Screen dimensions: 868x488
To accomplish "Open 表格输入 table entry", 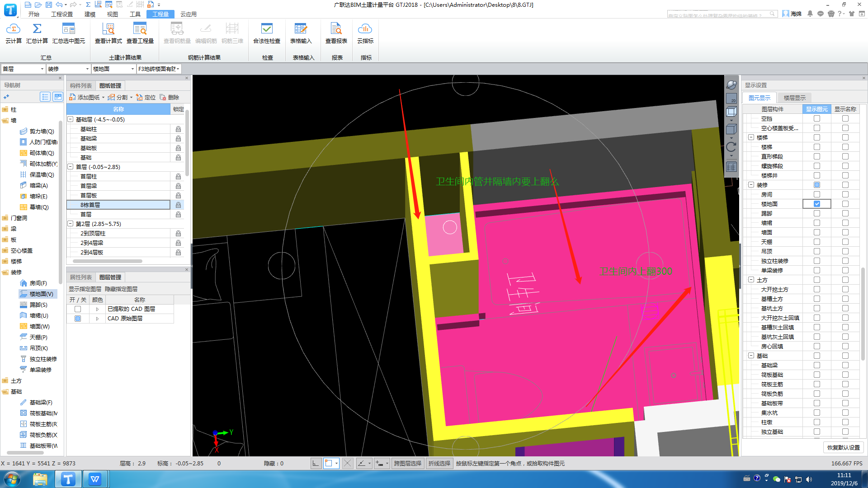I will (301, 33).
